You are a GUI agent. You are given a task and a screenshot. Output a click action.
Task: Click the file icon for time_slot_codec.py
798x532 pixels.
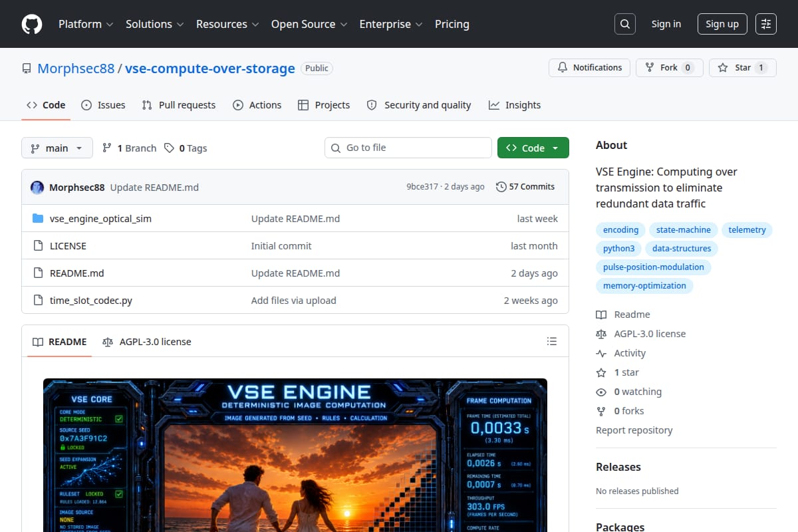(38, 301)
